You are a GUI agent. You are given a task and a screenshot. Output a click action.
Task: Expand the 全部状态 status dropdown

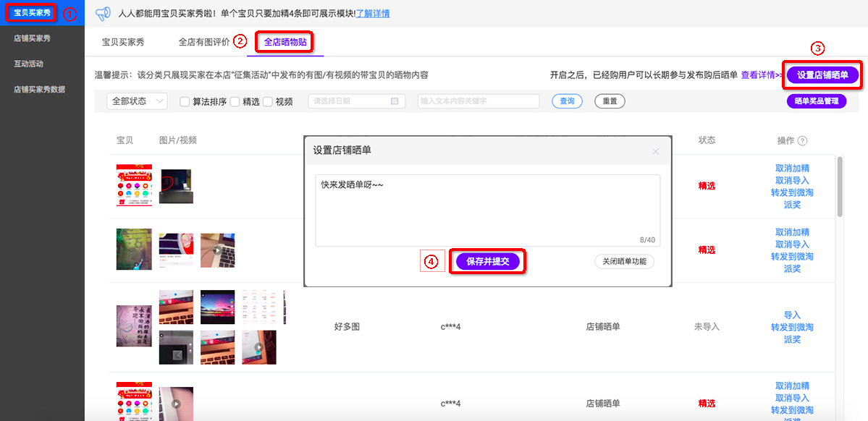tap(137, 101)
